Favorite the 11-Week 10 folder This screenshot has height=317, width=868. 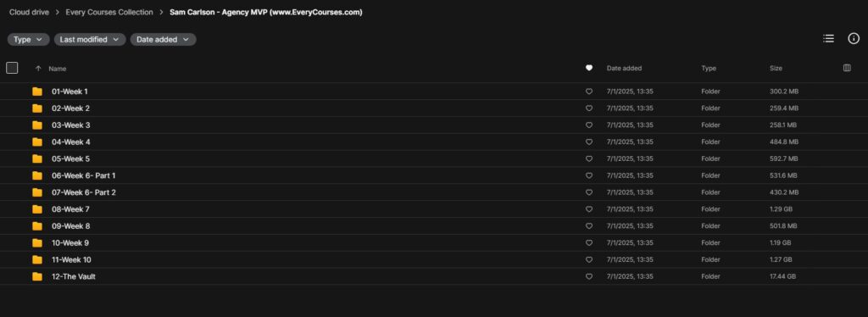click(589, 259)
